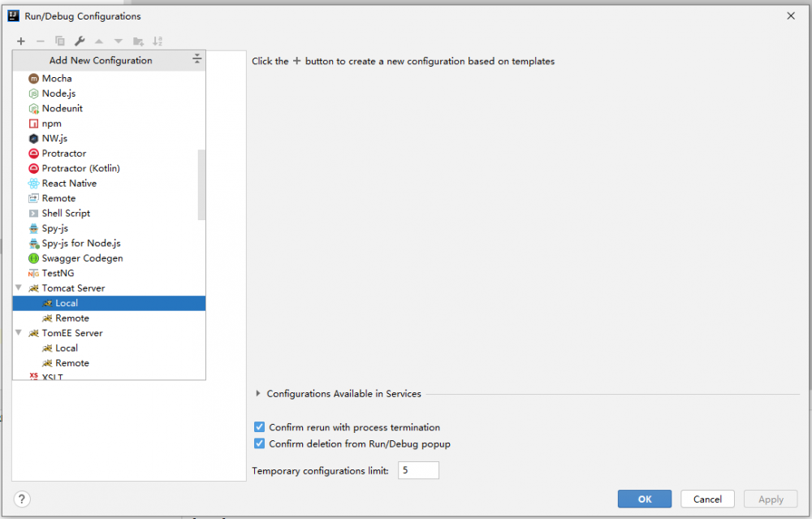The width and height of the screenshot is (812, 519).
Task: Select Local under TomEE Server
Action: coord(109,348)
